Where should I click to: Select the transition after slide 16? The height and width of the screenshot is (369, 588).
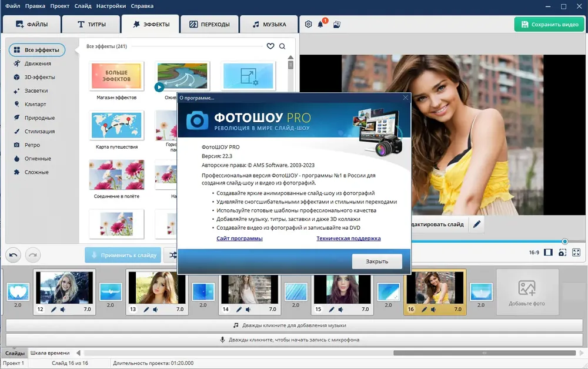tap(481, 292)
